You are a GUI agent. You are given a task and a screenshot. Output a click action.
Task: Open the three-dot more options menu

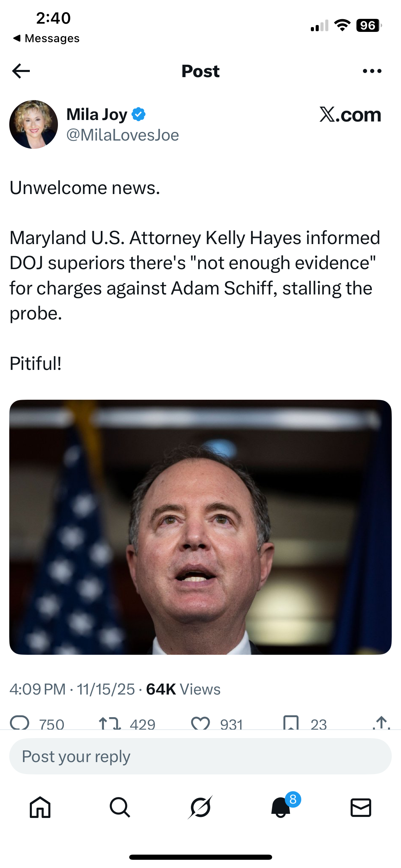click(x=372, y=71)
